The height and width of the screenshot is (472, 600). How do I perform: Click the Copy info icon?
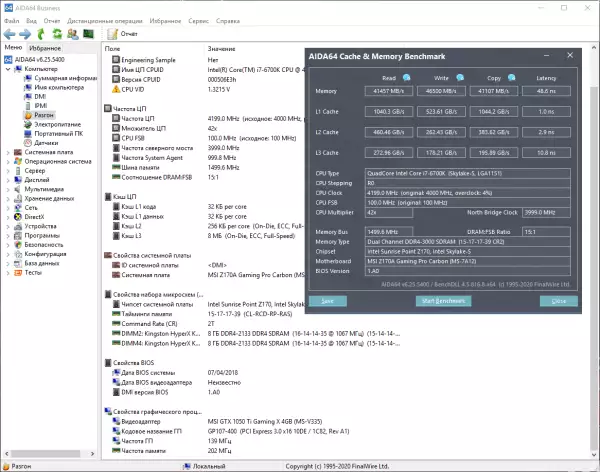(x=512, y=78)
